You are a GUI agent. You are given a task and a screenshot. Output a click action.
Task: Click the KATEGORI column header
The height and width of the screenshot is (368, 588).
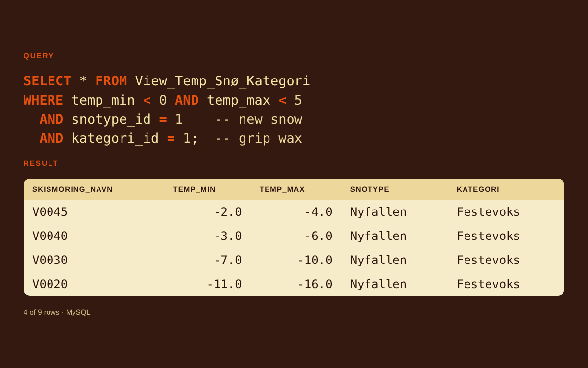[x=478, y=189]
